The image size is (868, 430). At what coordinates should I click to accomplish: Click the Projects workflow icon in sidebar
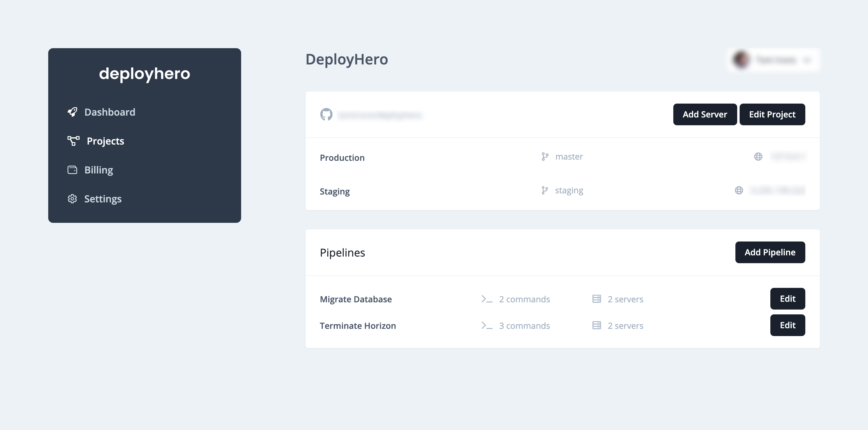[x=73, y=141]
